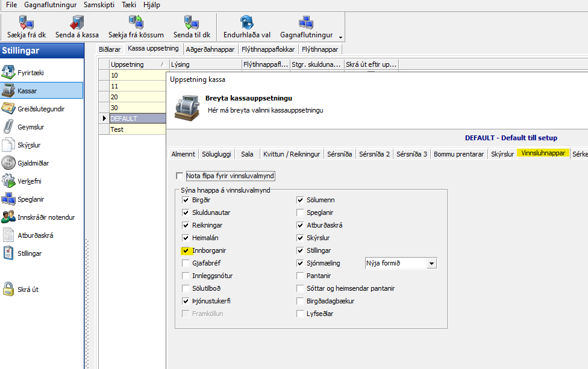The height and width of the screenshot is (369, 588).
Task: Expand the Gagnaflutningur toolbar overflow arrow
Action: [340, 37]
